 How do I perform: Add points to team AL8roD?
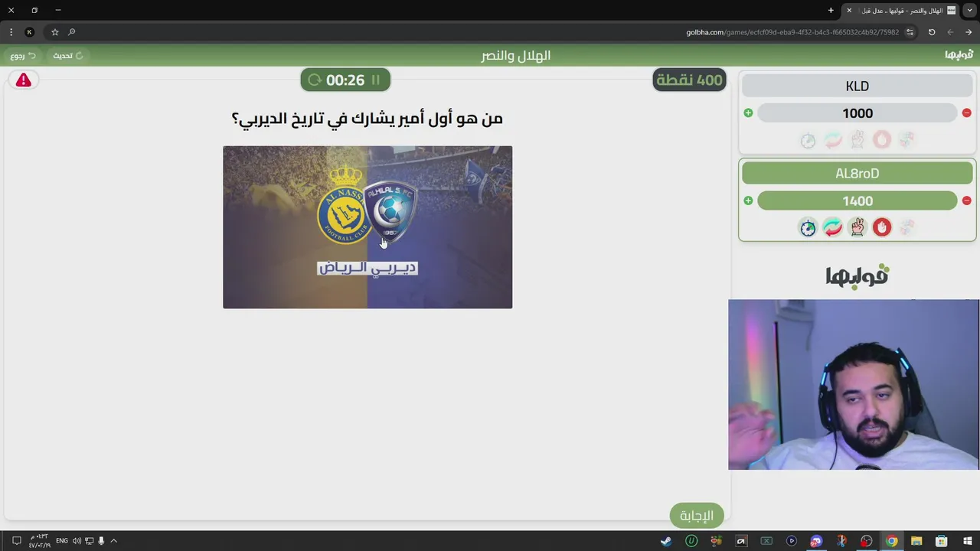[748, 201]
